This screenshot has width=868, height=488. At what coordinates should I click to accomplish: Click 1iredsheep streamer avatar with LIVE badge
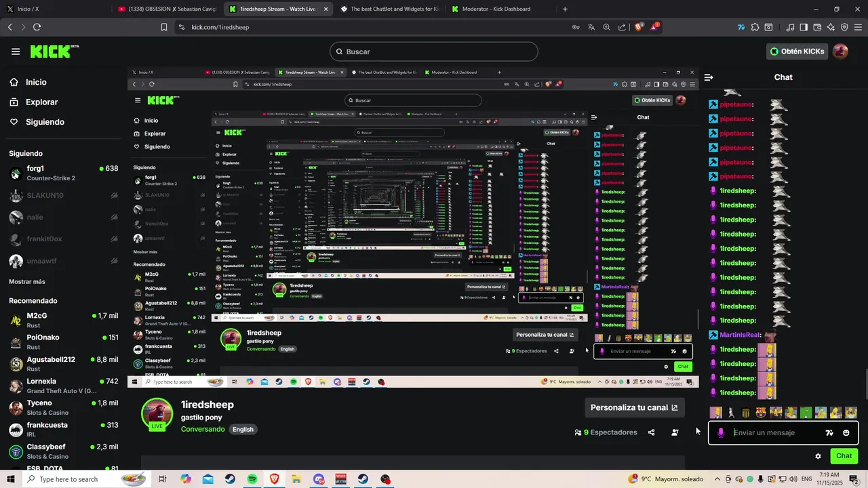(157, 415)
